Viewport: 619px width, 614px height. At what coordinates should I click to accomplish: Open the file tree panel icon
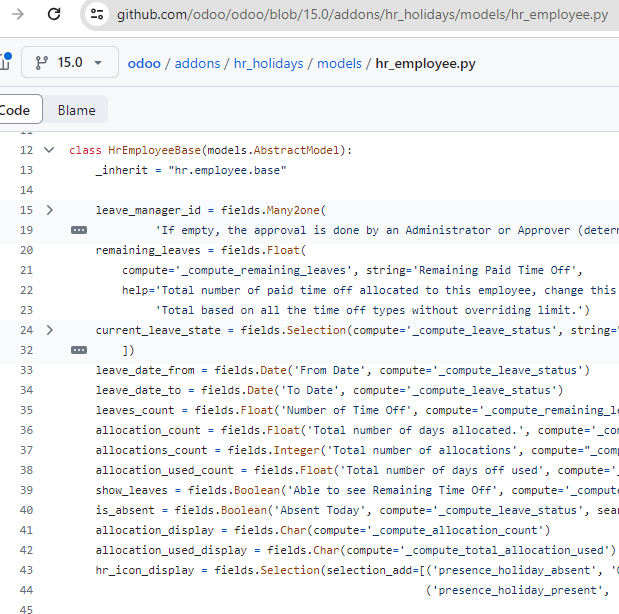click(5, 62)
